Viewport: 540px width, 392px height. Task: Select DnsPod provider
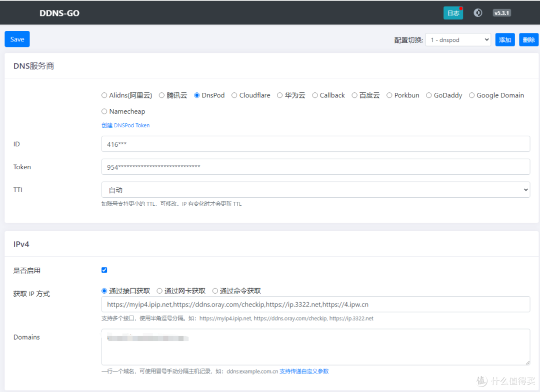197,95
